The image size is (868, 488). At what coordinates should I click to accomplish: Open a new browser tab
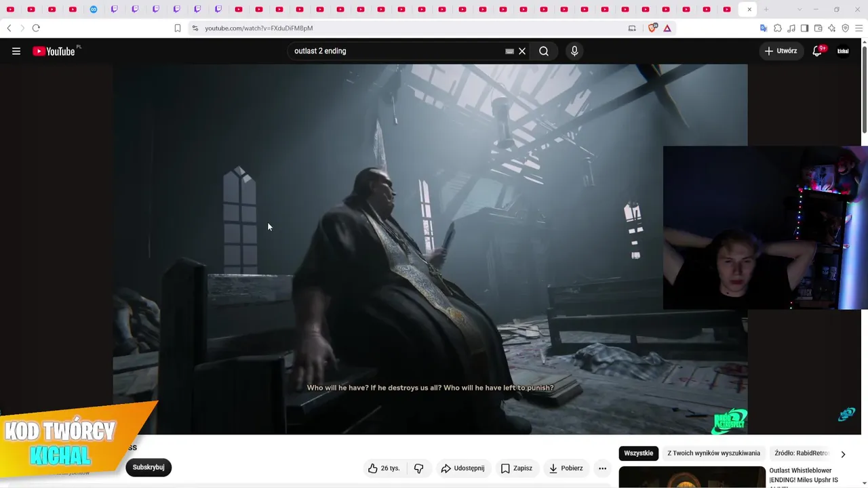[766, 9]
